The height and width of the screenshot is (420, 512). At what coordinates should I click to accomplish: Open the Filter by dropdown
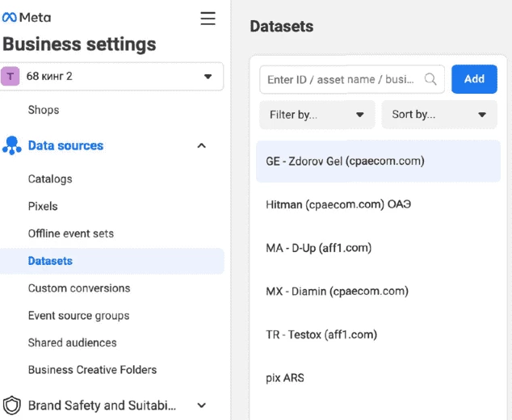click(x=317, y=115)
